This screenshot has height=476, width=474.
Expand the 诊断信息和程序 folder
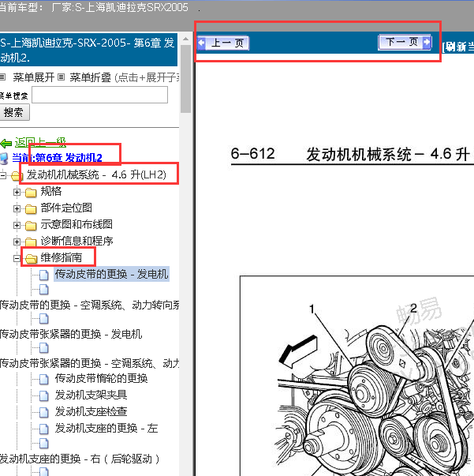click(x=17, y=242)
